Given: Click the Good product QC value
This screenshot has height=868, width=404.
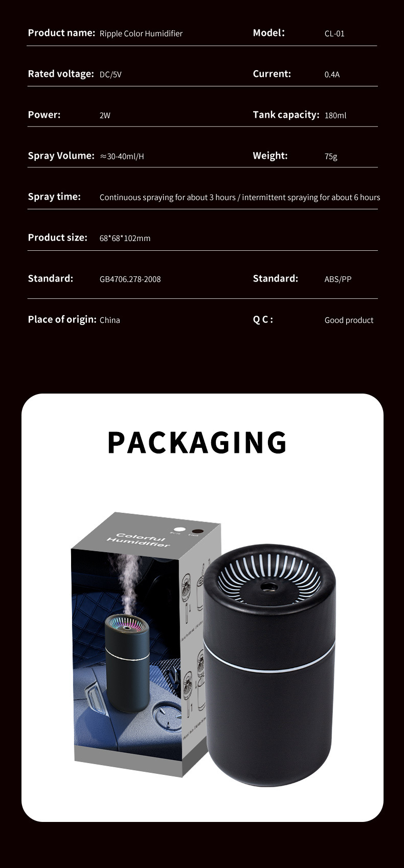Looking at the screenshot, I should point(349,320).
